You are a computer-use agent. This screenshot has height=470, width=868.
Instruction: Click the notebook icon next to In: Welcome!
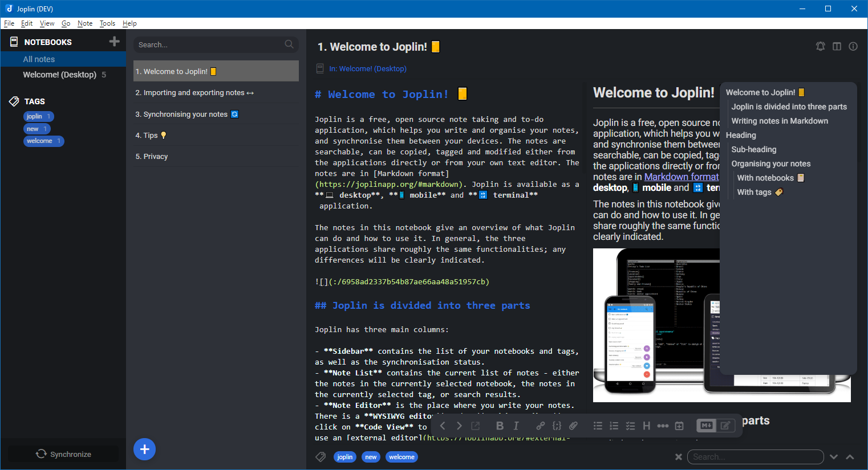(x=320, y=68)
